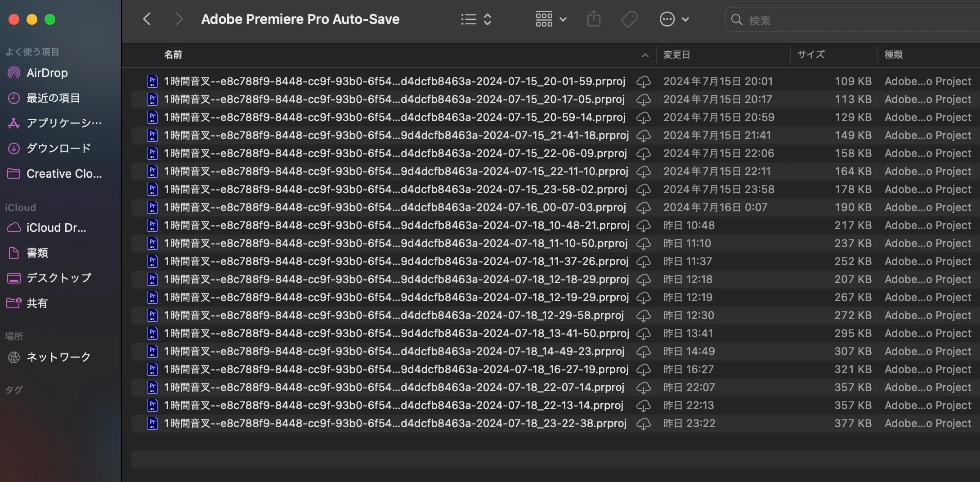Click the yellow minimize window button
Viewport: 980px width, 482px height.
[x=32, y=19]
